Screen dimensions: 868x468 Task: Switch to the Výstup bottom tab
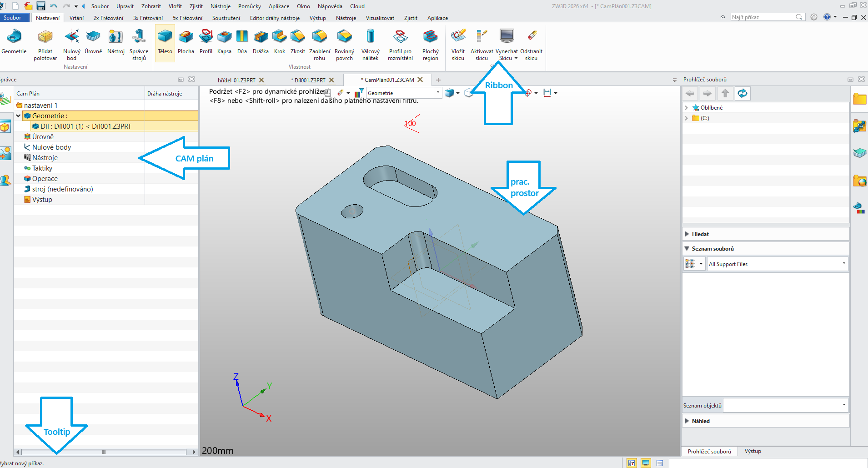(x=753, y=451)
